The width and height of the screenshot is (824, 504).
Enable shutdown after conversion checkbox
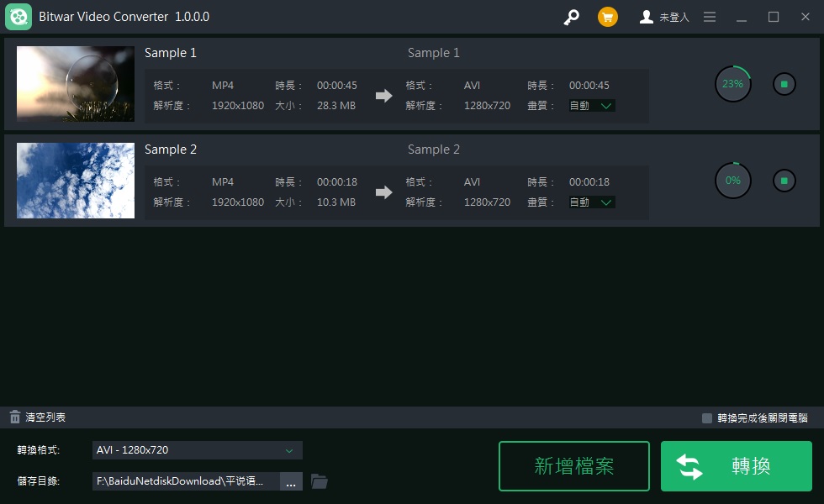click(x=707, y=418)
